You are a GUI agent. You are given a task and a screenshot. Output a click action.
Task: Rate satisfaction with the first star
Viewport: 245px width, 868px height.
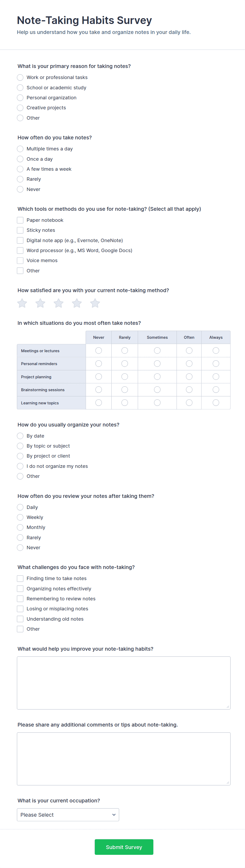tap(22, 303)
